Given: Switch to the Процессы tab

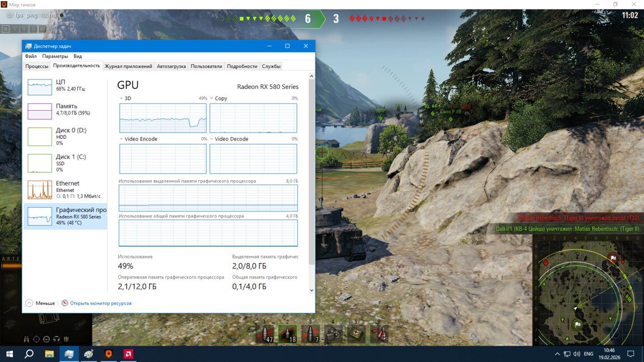Looking at the screenshot, I should [37, 66].
